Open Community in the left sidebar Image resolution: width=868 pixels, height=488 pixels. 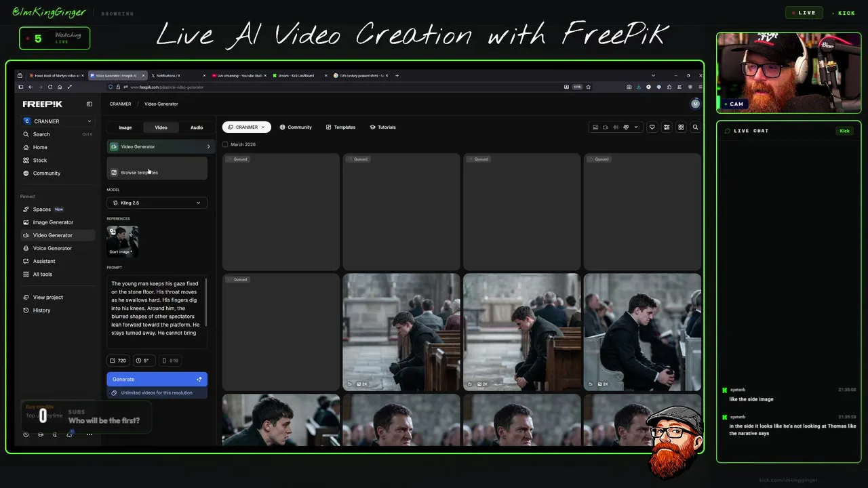tap(57, 173)
